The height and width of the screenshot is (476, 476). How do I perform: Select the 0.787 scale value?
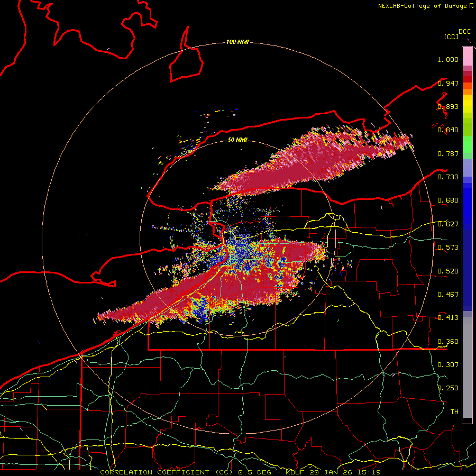(x=448, y=153)
